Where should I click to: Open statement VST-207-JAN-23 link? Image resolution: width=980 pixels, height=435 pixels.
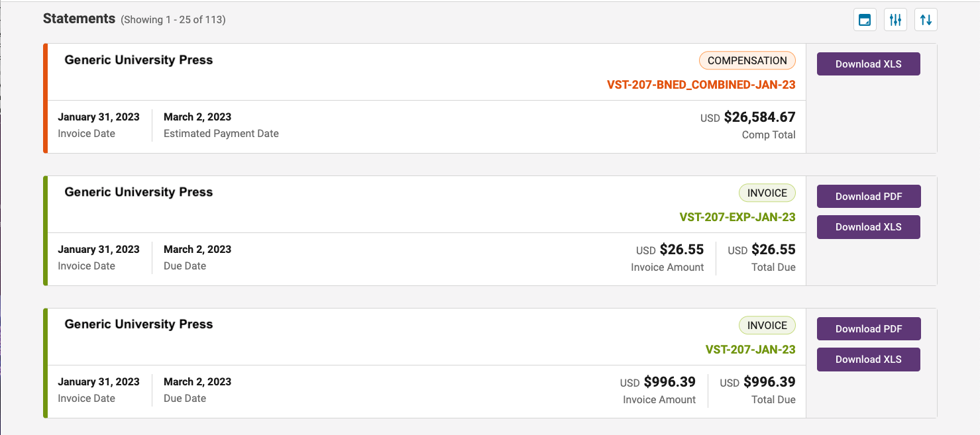(750, 350)
